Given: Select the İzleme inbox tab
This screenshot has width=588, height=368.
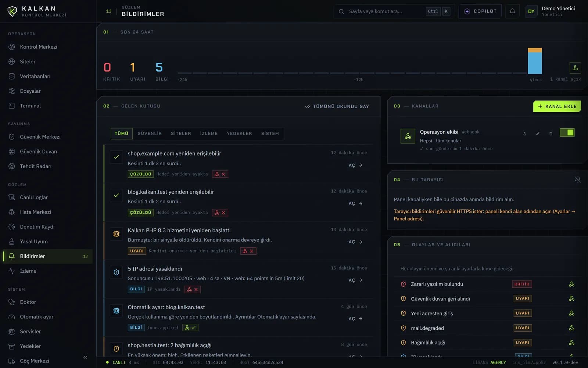Looking at the screenshot, I should pyautogui.click(x=209, y=134).
